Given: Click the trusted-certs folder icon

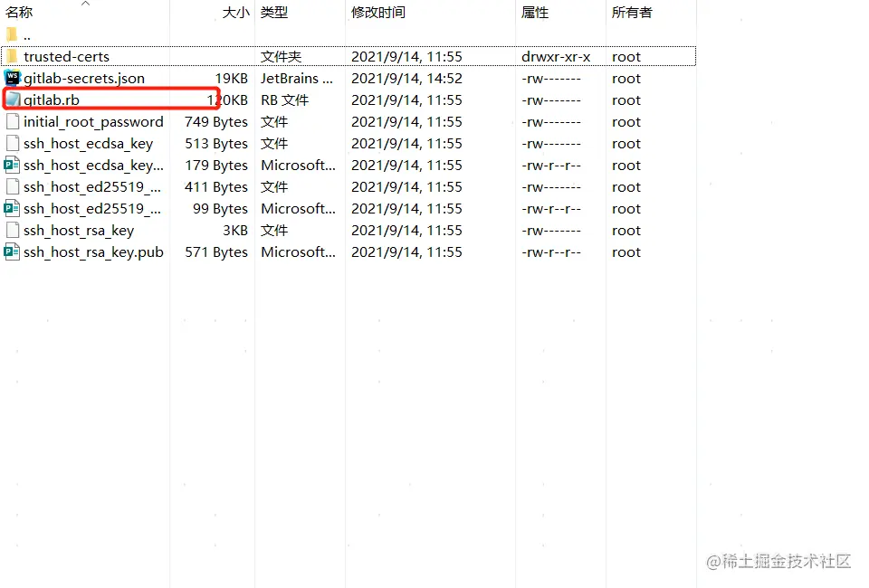Looking at the screenshot, I should [12, 56].
